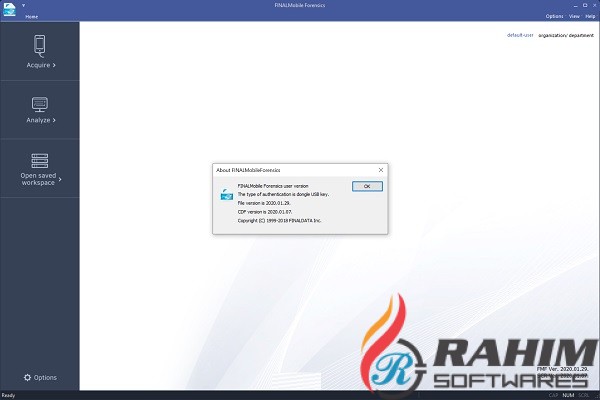Expand the Acquire chevron
Screen dimensions: 600x400
54,65
